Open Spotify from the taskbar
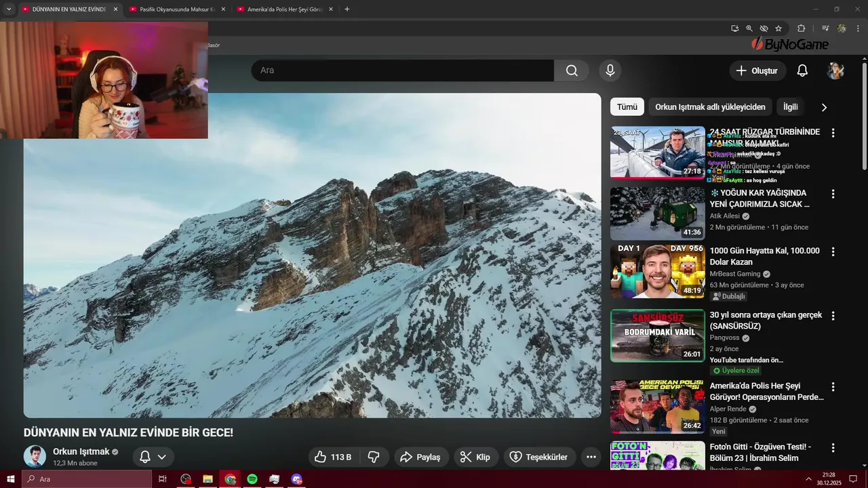868x488 pixels. (252, 479)
